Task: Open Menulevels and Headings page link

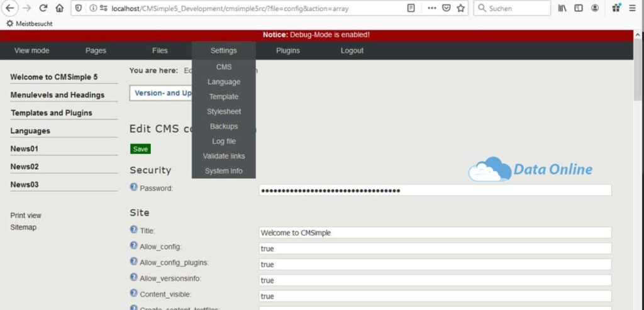Action: point(57,95)
